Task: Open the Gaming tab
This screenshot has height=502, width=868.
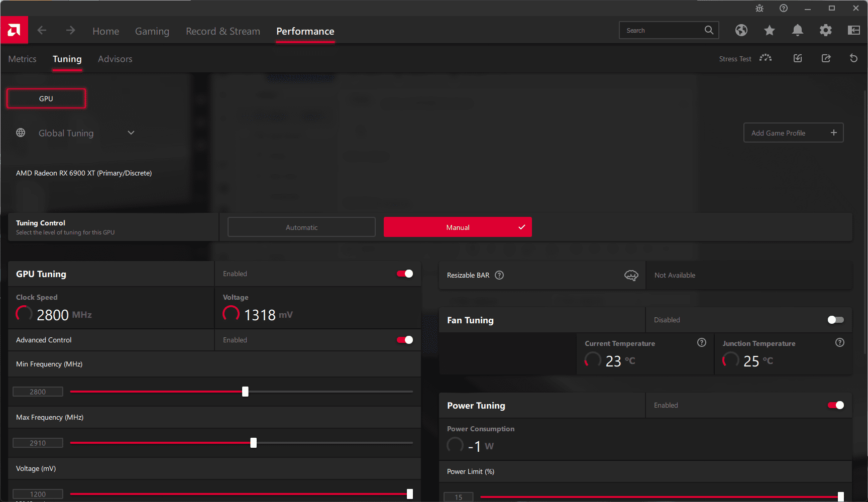Action: point(152,31)
